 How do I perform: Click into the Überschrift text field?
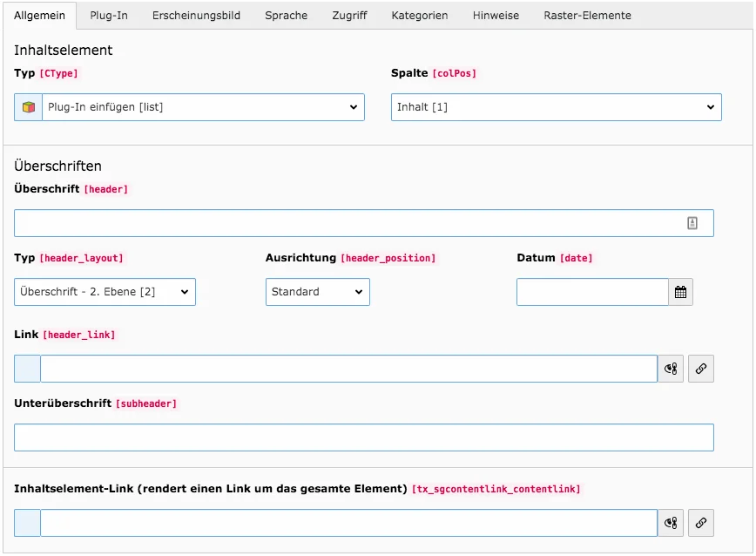[x=348, y=222]
